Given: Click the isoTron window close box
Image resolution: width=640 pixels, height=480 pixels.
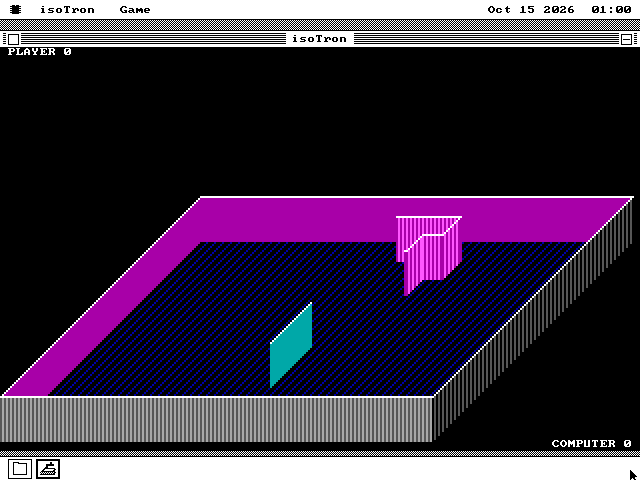Looking at the screenshot, I should point(13,39).
